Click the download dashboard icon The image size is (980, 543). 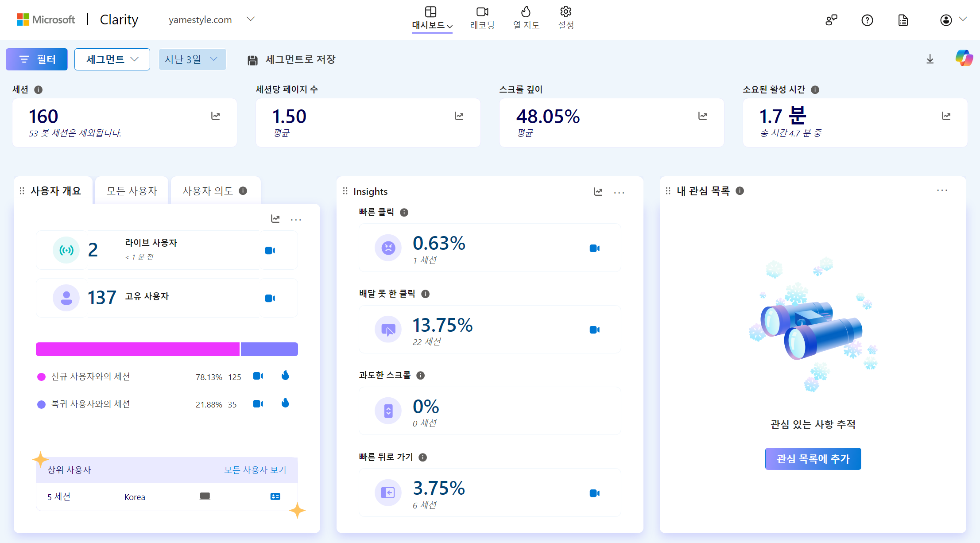tap(930, 59)
